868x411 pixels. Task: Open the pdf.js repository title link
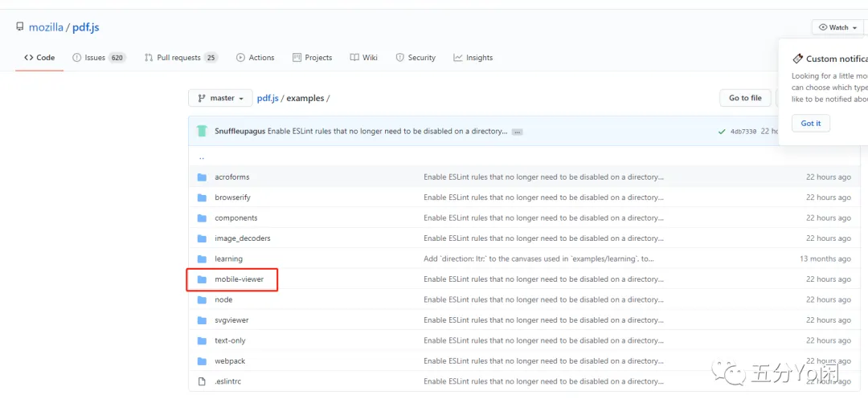(x=86, y=27)
